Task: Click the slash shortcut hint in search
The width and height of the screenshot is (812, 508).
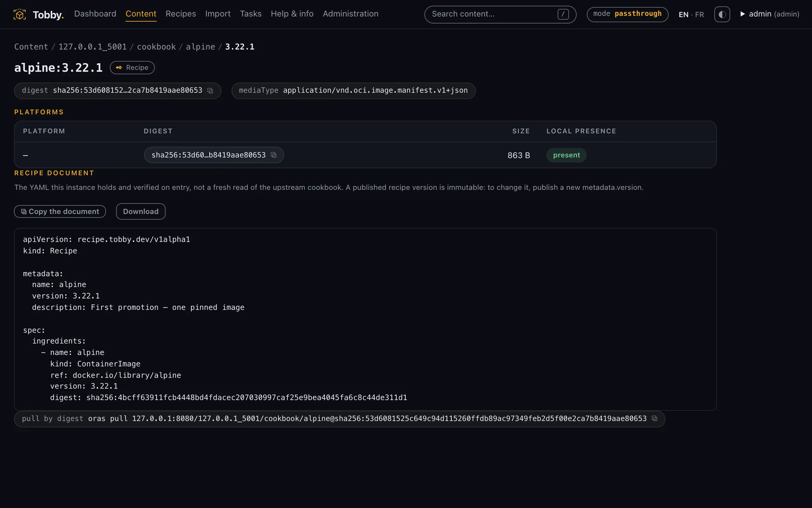Action: (x=563, y=14)
